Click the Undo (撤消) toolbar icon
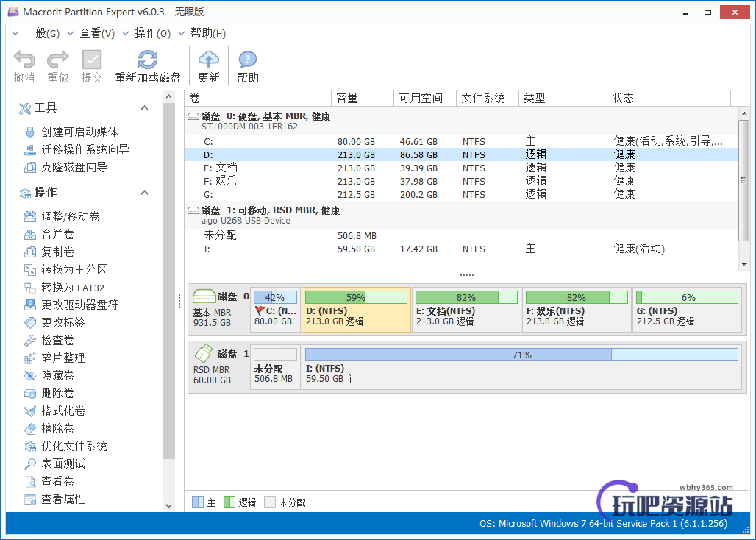 pos(24,60)
